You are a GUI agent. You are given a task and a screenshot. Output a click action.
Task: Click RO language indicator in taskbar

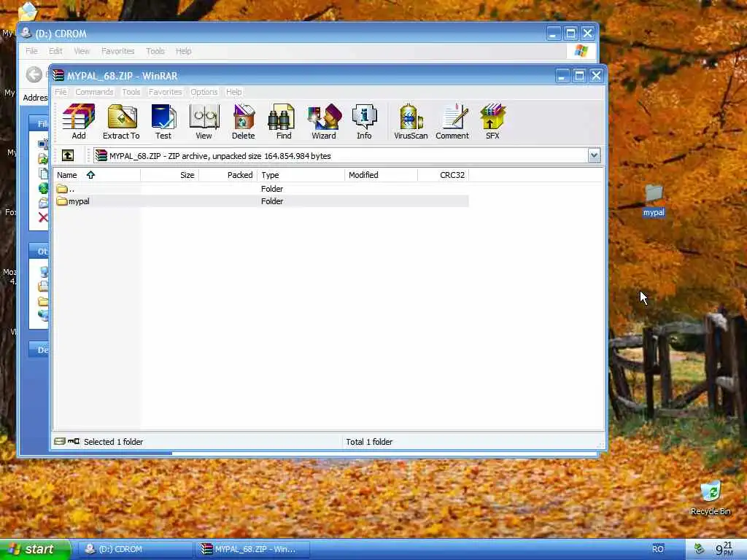[x=658, y=549]
